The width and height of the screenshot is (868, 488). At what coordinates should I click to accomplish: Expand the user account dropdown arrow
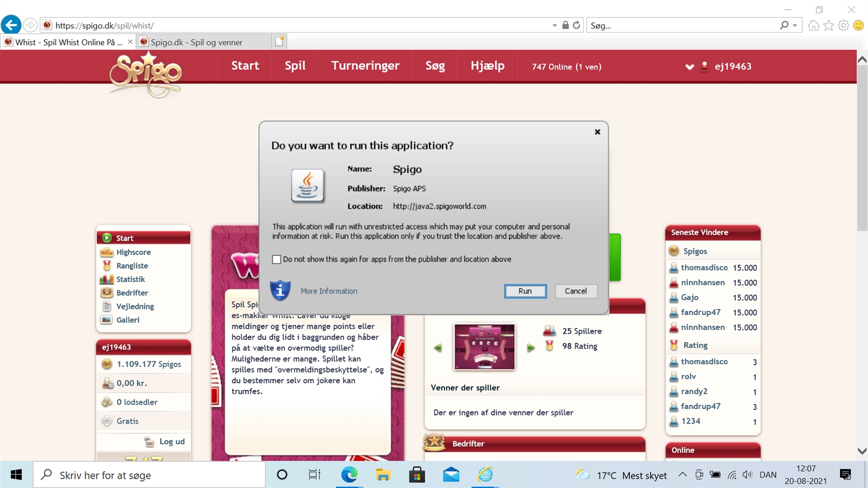(x=690, y=67)
